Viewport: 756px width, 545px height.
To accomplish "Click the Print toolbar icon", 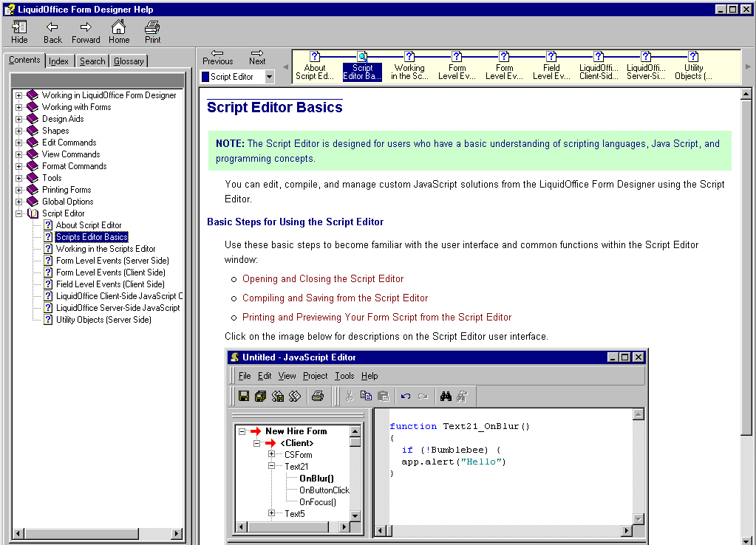I will click(152, 32).
